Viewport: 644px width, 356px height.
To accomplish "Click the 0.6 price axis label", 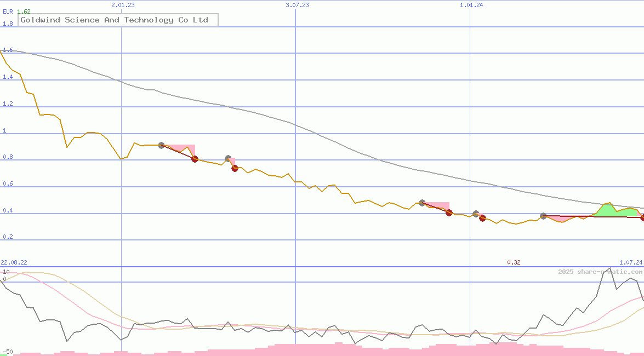I will point(8,183).
